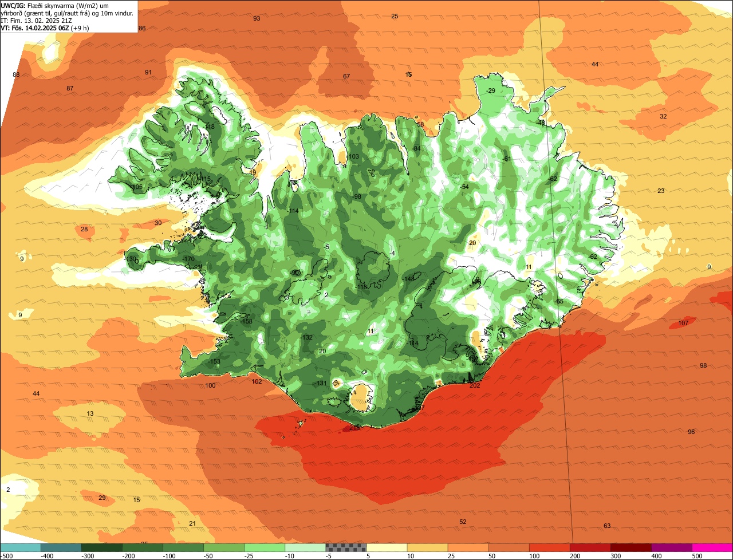This screenshot has height=560, width=733.
Task: Click the map value 96
Action: (x=691, y=432)
